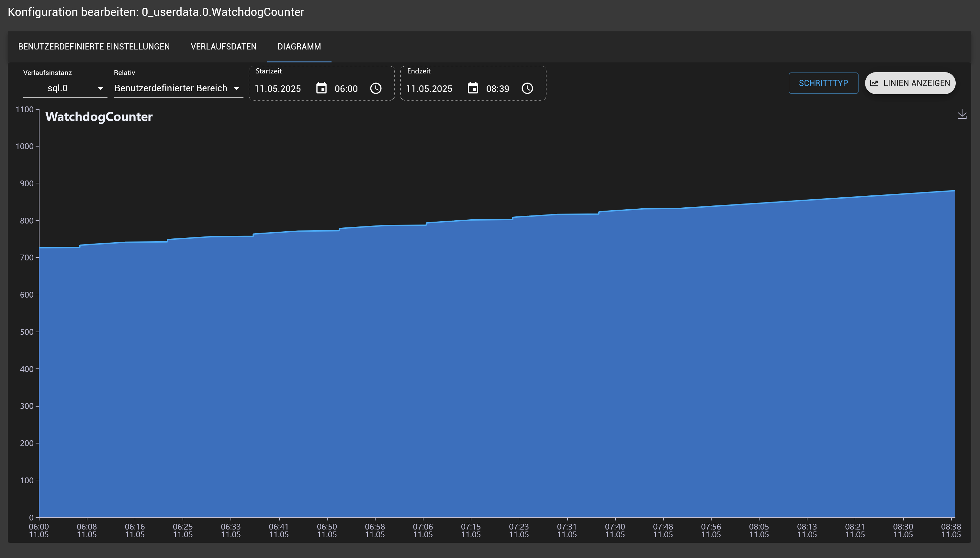
Task: Toggle the Linien anzeigen button
Action: pos(910,83)
